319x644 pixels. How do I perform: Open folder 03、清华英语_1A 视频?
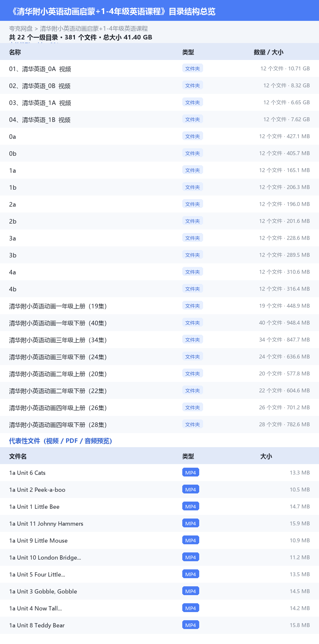(40, 103)
